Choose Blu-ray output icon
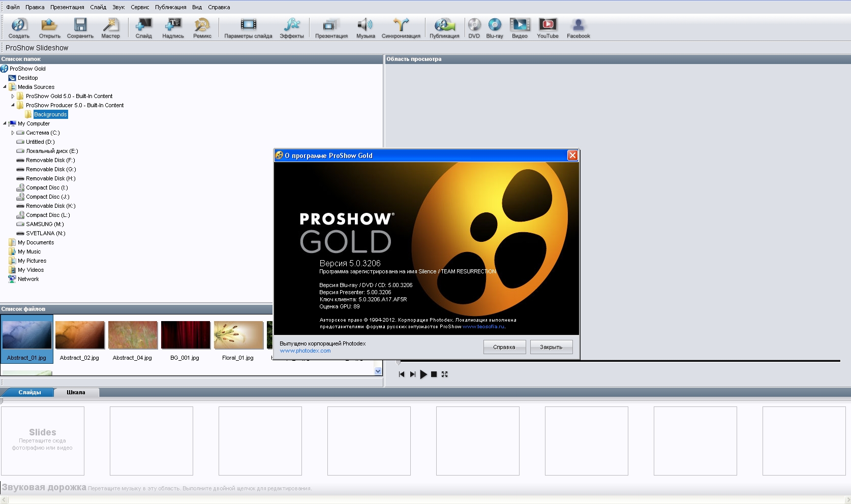This screenshot has width=851, height=504. [495, 28]
